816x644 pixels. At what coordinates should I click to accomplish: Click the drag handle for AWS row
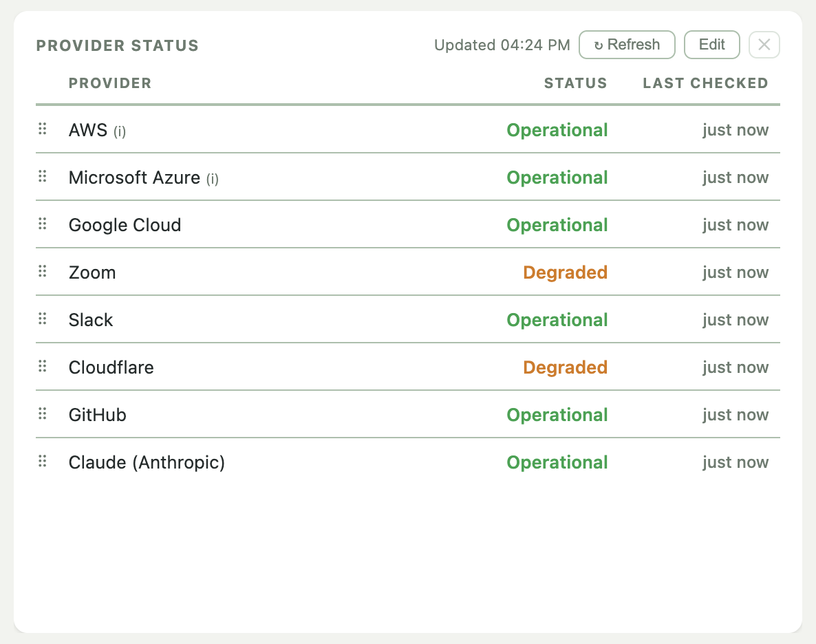[x=43, y=129]
